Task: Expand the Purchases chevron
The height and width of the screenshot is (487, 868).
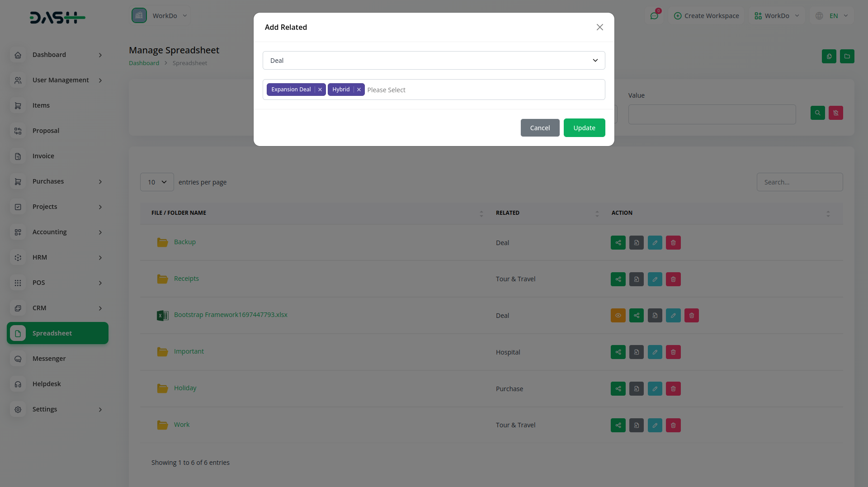Action: pyautogui.click(x=100, y=182)
